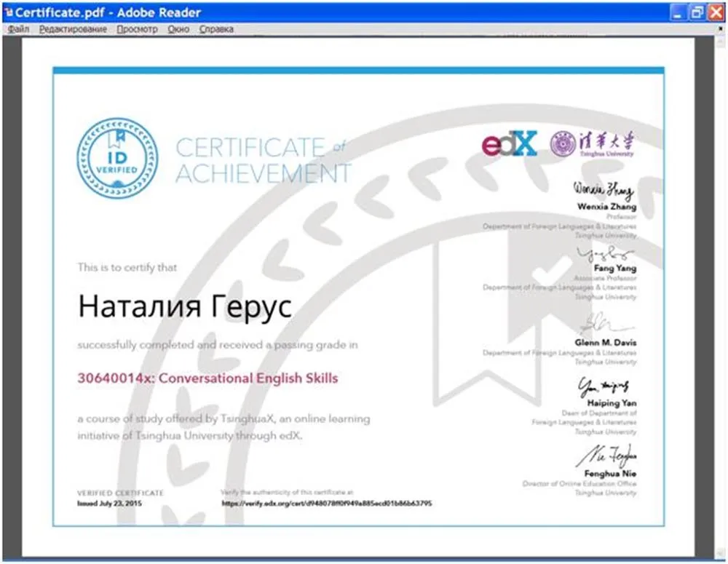
Task: Click the Adobe Reader title bar document icon
Action: 9,12
